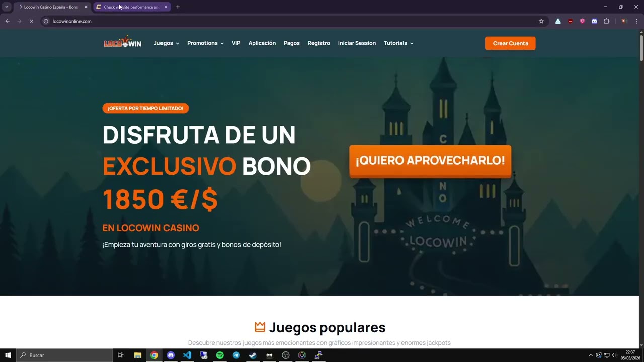Switch to the Check website performance tab
The image size is (644, 362).
tap(132, 7)
